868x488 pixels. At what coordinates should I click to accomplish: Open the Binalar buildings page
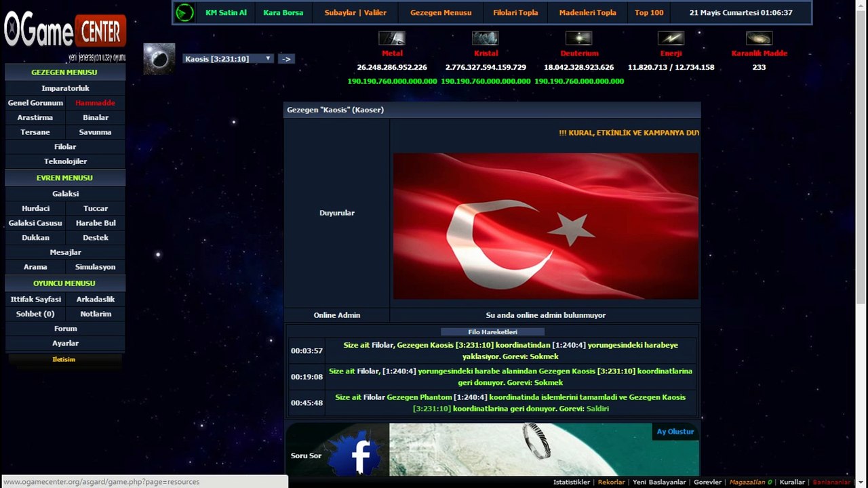point(96,118)
